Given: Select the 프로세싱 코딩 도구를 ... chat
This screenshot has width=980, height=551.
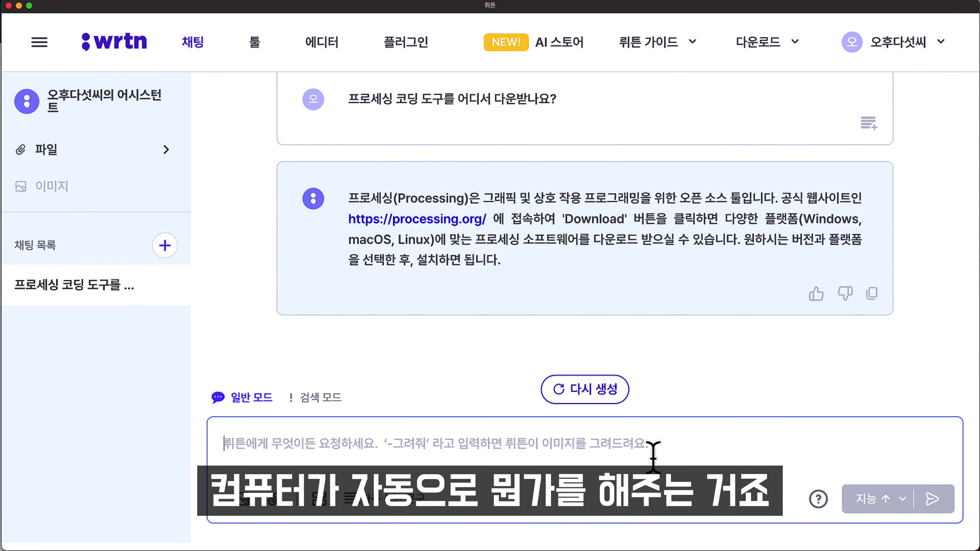Looking at the screenshot, I should point(96,285).
